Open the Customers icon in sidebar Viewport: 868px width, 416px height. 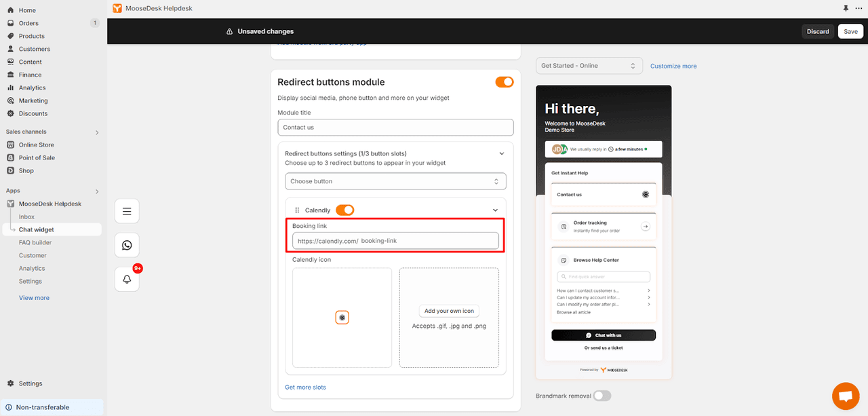coord(10,49)
